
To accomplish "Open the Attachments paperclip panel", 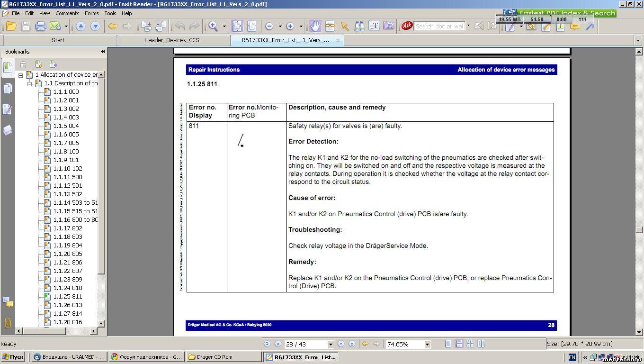I will [x=8, y=323].
